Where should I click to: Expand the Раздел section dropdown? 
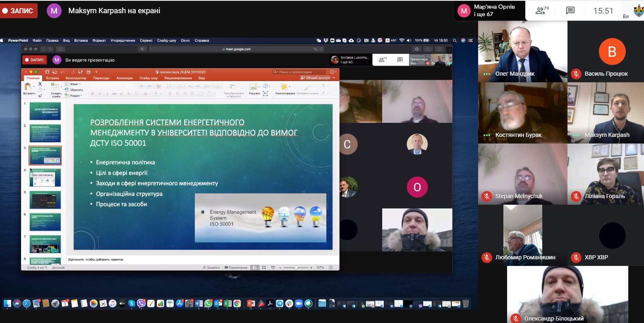tap(75, 96)
